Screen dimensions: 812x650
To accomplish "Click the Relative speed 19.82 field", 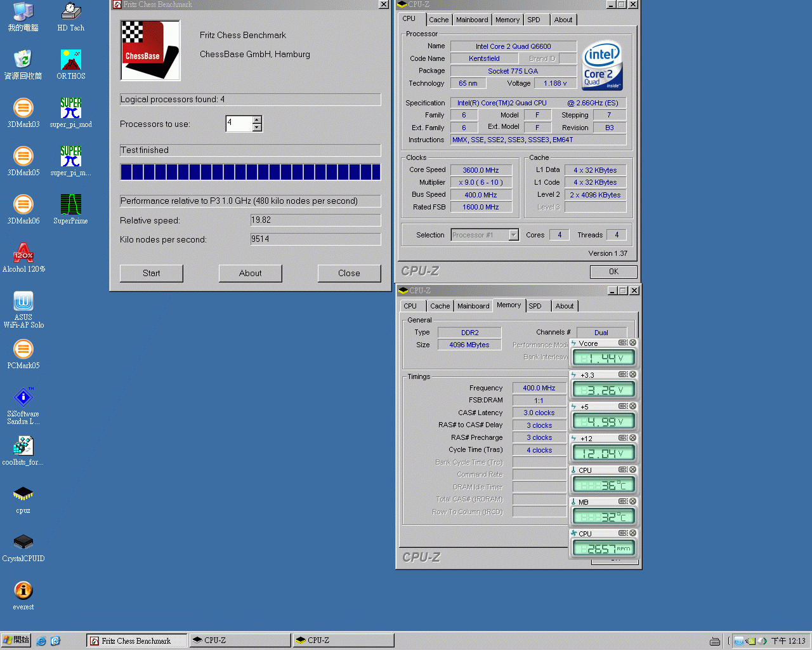I will coord(316,220).
